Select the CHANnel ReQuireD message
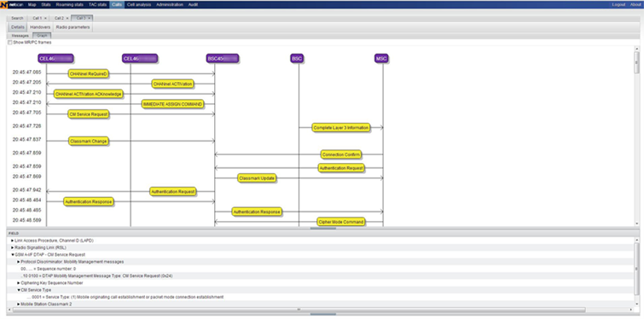 point(89,74)
